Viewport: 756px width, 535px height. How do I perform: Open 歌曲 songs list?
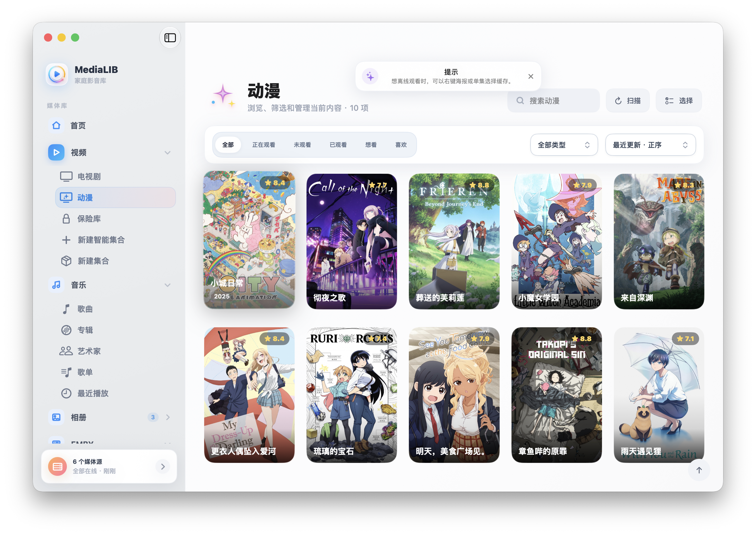pyautogui.click(x=116, y=309)
